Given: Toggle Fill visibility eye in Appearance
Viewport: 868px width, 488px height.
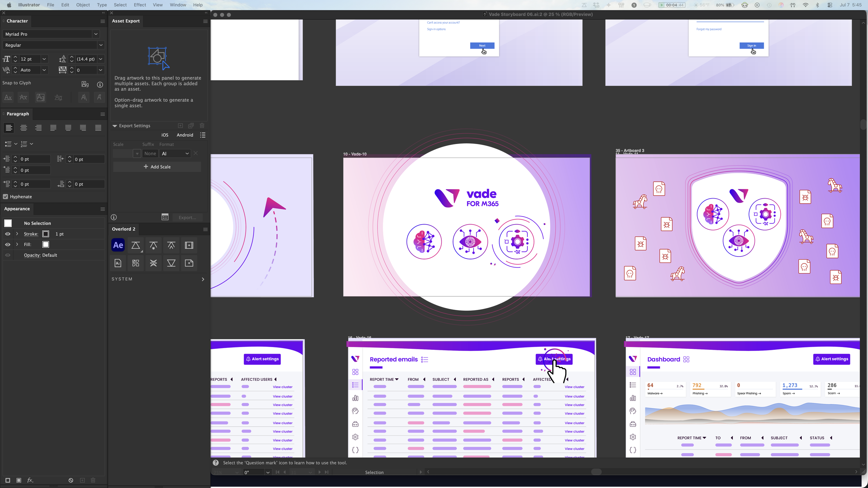Looking at the screenshot, I should pos(8,245).
